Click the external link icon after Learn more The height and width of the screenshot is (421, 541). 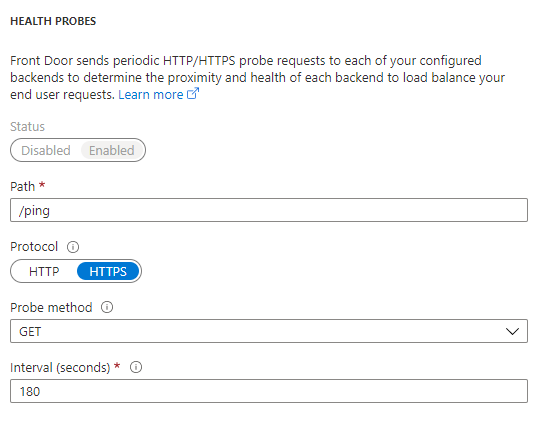[x=193, y=94]
